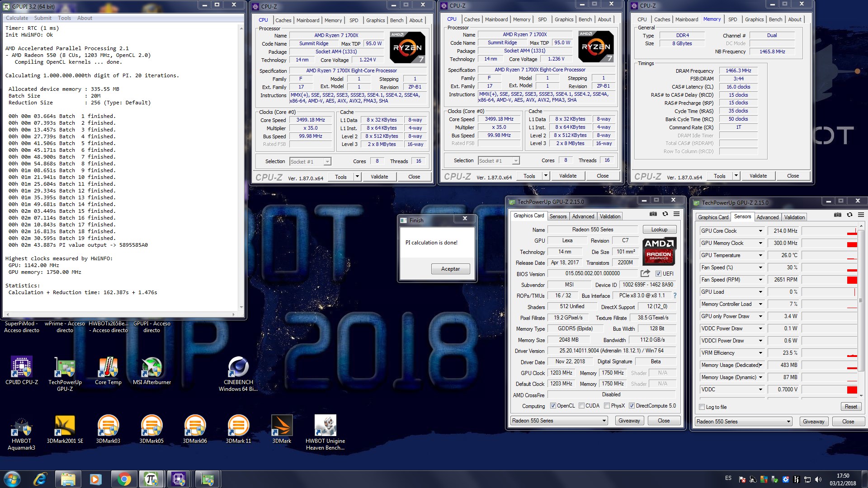Click the Bus Interface question mark in GPU-Z

(675, 296)
